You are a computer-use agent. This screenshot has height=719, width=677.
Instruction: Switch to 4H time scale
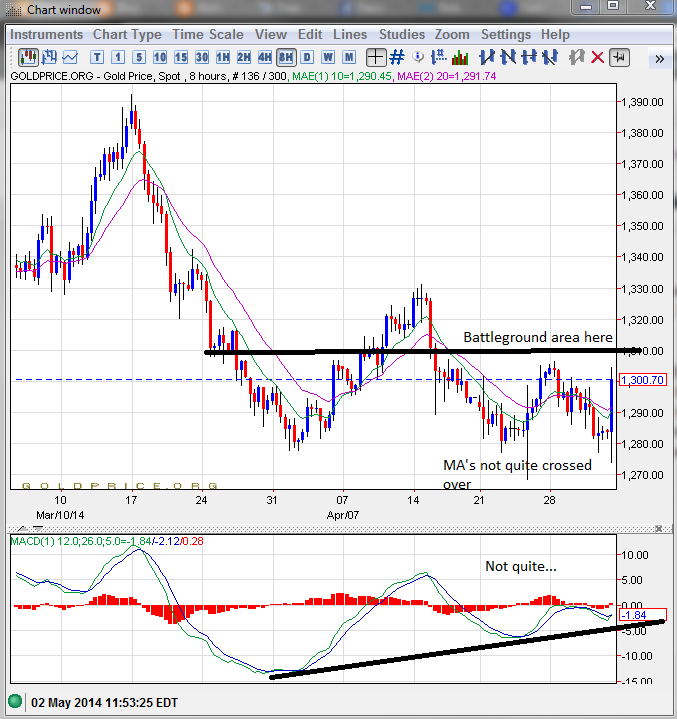265,57
